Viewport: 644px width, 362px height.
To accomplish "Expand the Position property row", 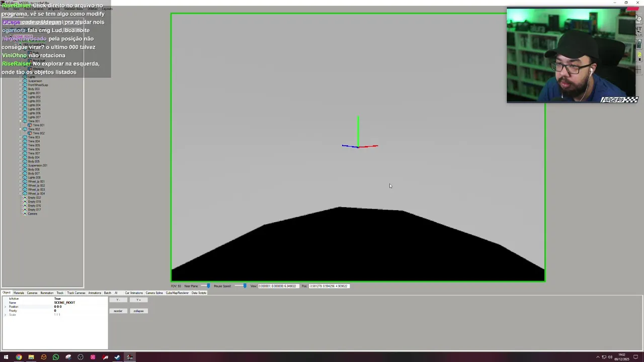I will (5, 307).
